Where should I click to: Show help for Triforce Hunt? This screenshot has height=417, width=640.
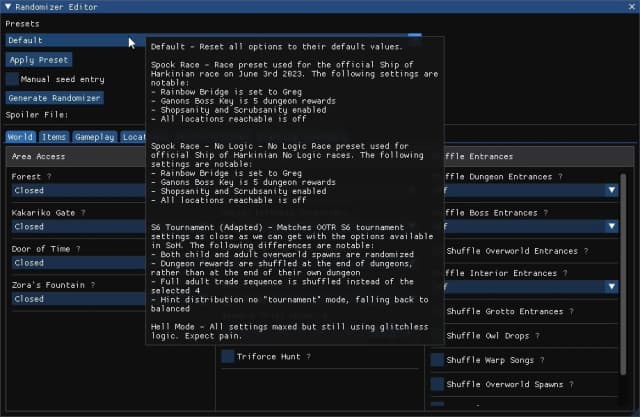tap(309, 357)
